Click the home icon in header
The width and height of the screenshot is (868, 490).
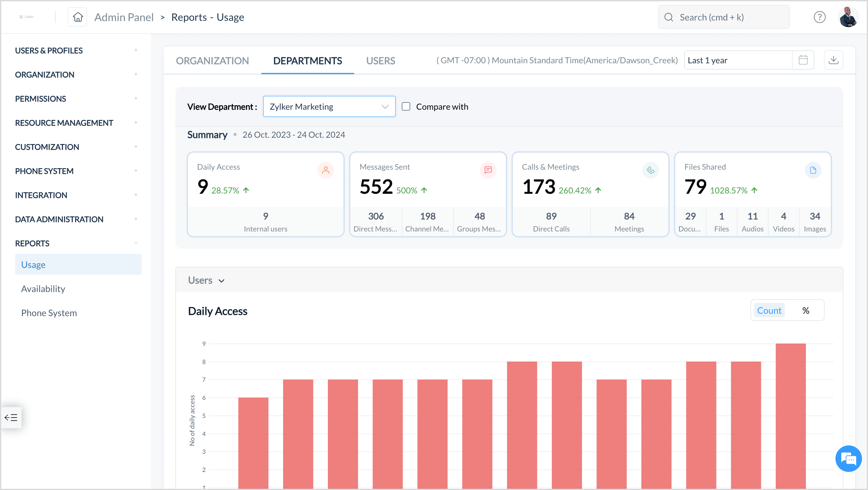tap(78, 17)
